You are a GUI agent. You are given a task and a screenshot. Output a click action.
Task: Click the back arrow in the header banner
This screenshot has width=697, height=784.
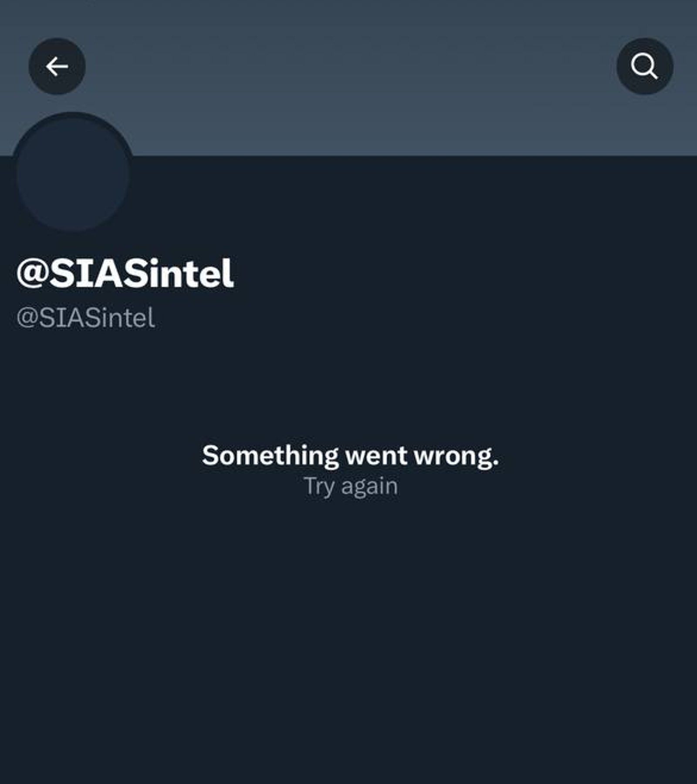click(x=57, y=66)
